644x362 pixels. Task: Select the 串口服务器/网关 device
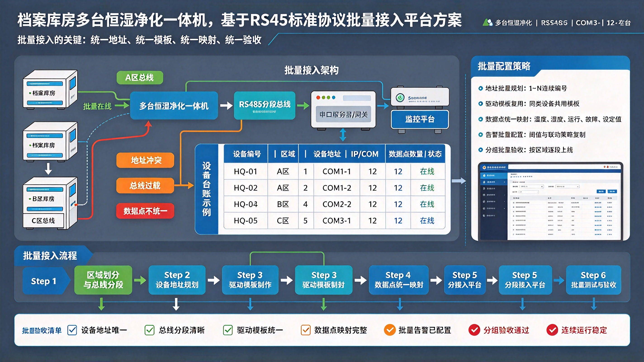coord(343,110)
